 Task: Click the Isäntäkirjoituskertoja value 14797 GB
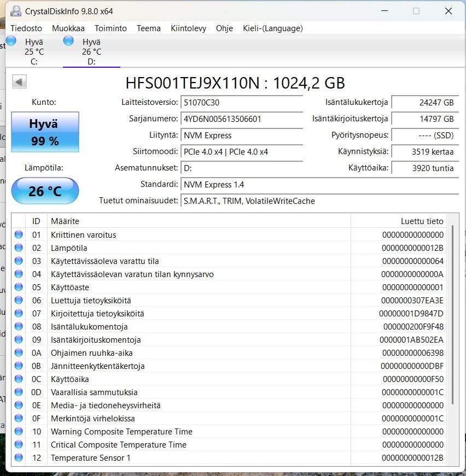point(425,119)
